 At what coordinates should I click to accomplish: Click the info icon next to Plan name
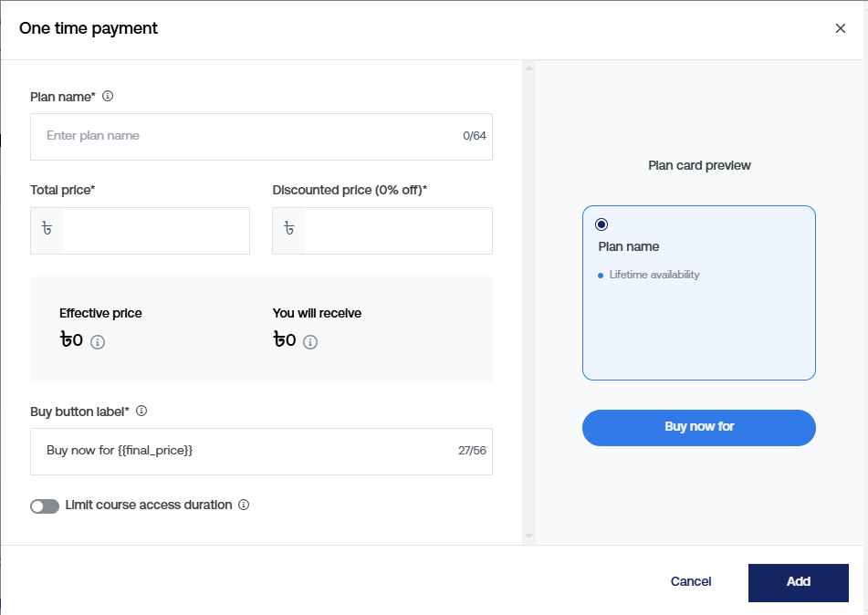[108, 96]
